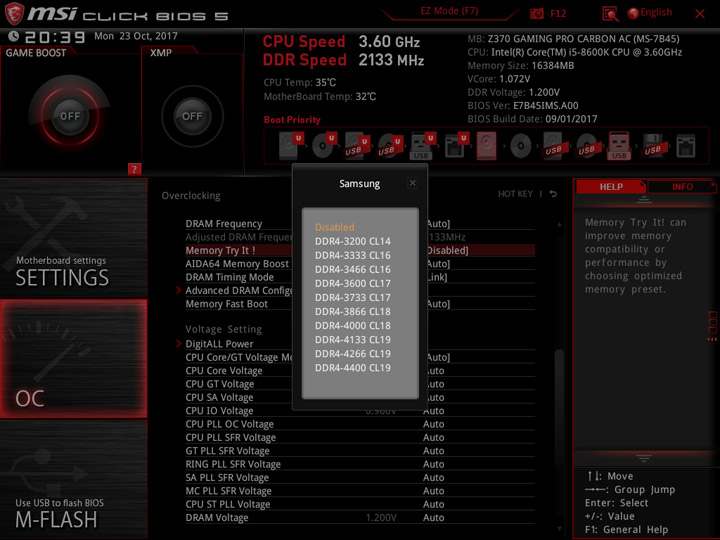
Task: Select UEFI USB key boot icon
Action: (422, 146)
